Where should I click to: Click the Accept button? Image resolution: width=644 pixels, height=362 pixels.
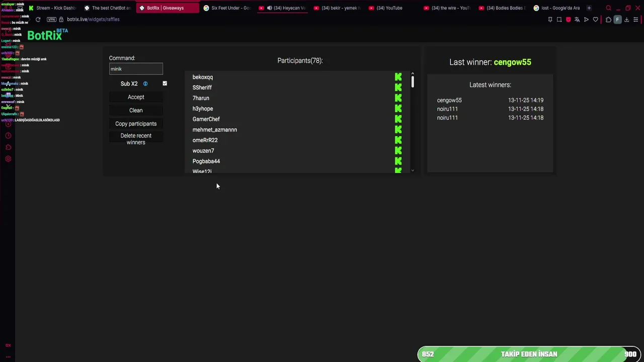pos(136,97)
